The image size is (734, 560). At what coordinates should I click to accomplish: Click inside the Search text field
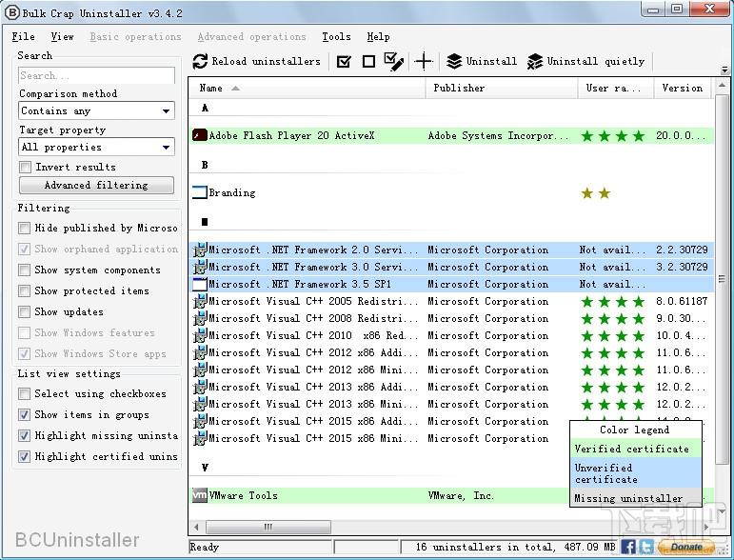coord(96,75)
